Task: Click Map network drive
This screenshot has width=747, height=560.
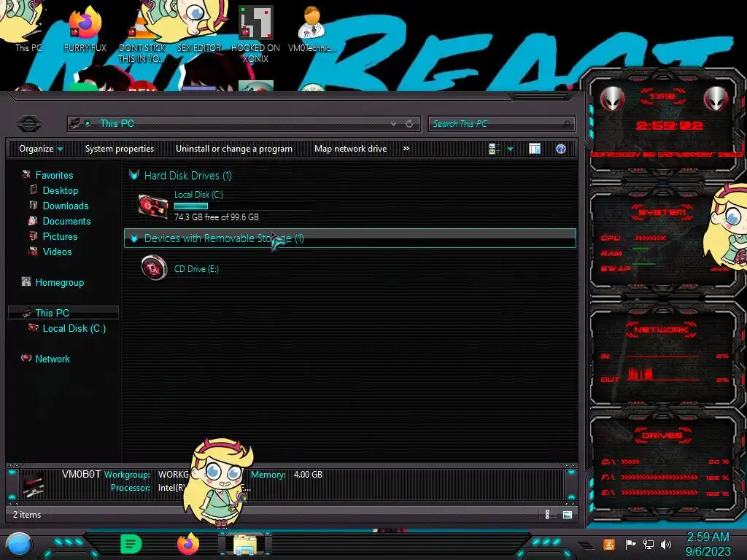Action: [x=351, y=149]
